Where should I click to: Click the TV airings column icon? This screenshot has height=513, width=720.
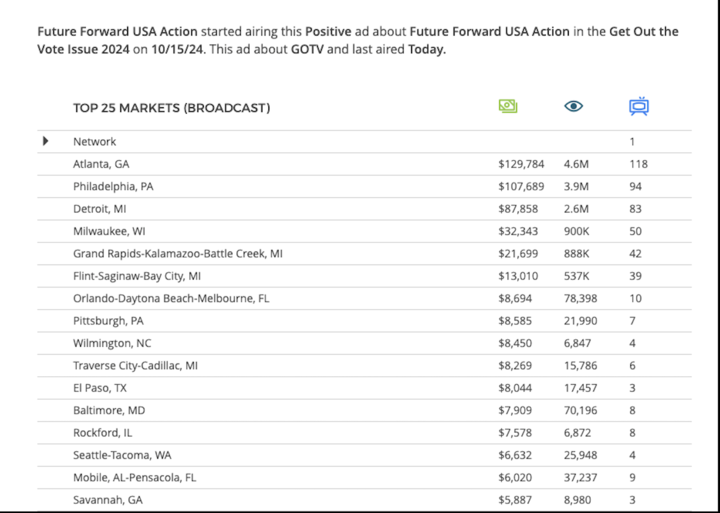[x=638, y=107]
